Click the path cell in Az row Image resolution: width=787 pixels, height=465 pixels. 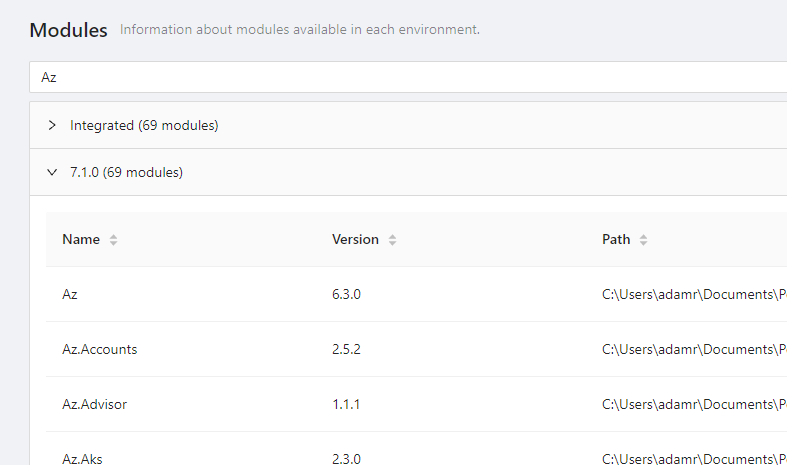click(x=694, y=294)
